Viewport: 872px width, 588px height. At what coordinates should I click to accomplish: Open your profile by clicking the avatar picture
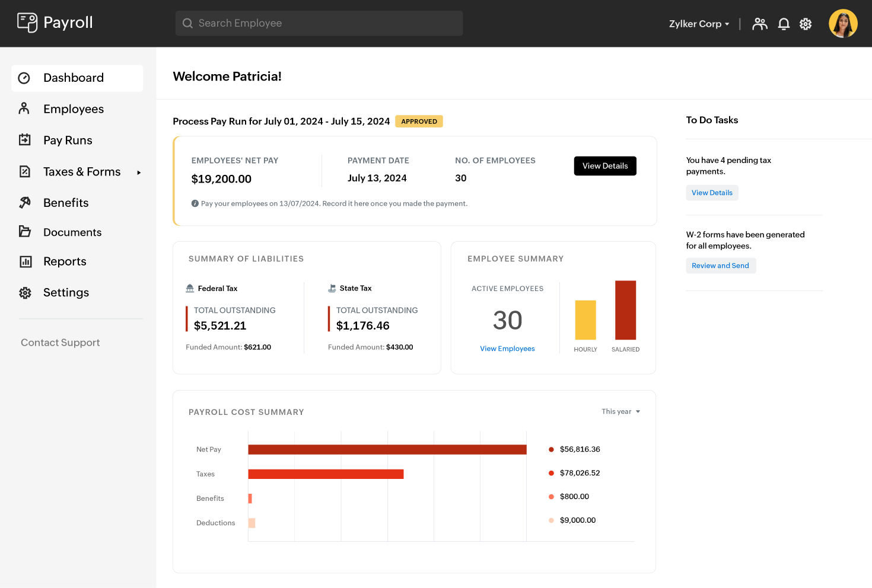coord(843,23)
